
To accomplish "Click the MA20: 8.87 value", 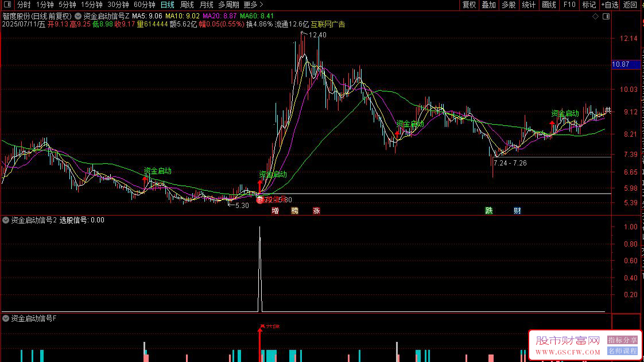I will 220,16.
